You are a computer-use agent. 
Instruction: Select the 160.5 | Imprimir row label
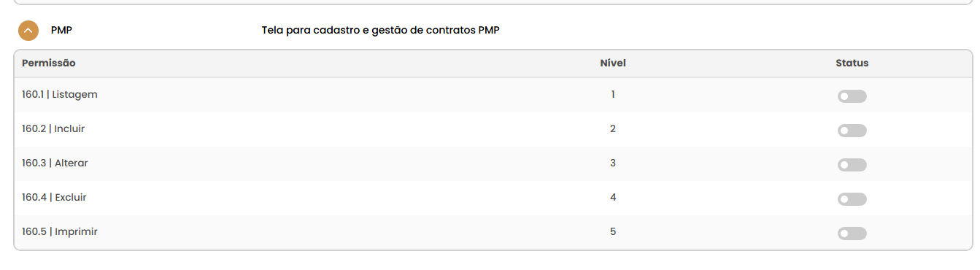60,231
